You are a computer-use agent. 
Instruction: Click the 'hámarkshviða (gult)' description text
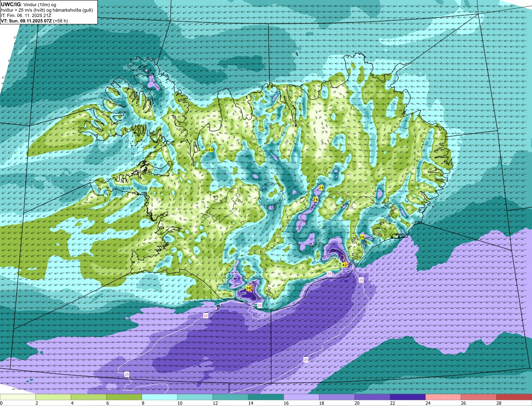click(x=73, y=10)
